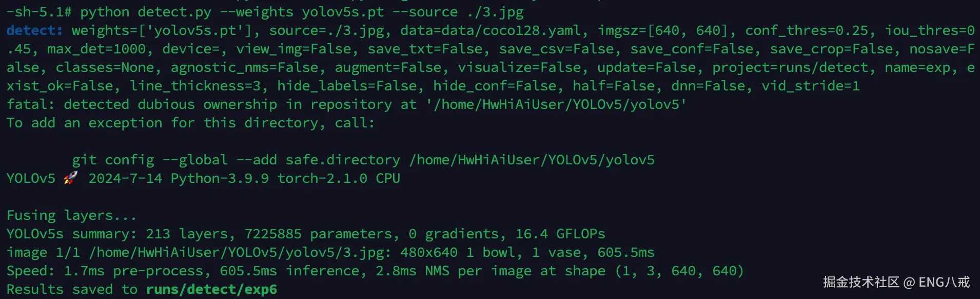Click the "Speed:" label
980x299 pixels.
(x=30, y=271)
